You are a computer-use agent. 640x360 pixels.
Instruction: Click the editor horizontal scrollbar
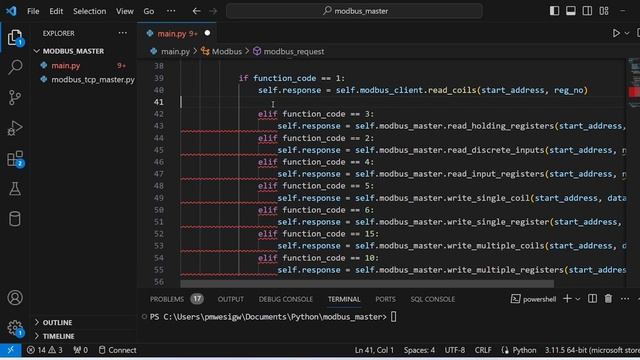[x=367, y=284]
